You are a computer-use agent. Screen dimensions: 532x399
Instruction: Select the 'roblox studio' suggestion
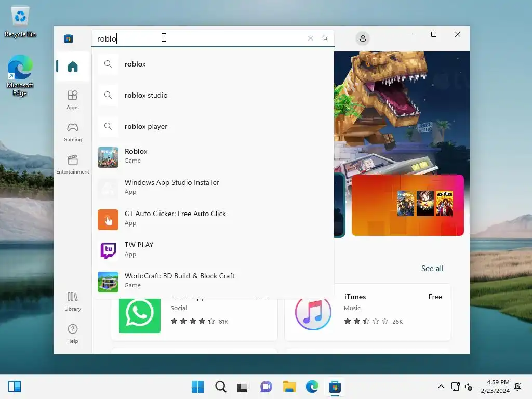coord(213,96)
